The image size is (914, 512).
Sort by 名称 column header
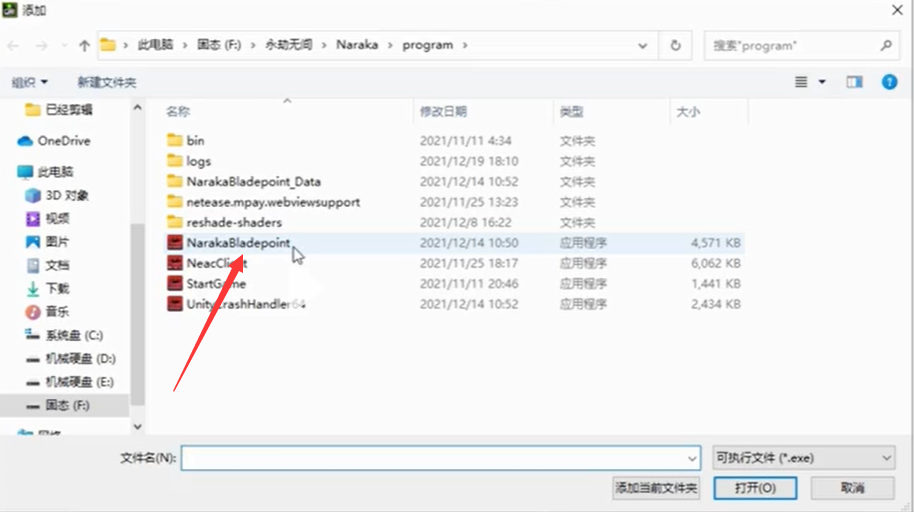coord(178,111)
